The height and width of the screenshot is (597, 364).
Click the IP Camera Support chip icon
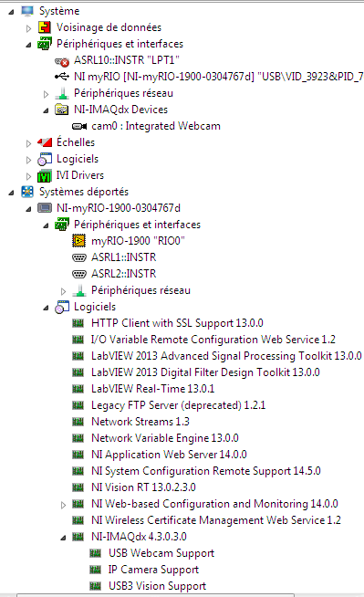(95, 570)
